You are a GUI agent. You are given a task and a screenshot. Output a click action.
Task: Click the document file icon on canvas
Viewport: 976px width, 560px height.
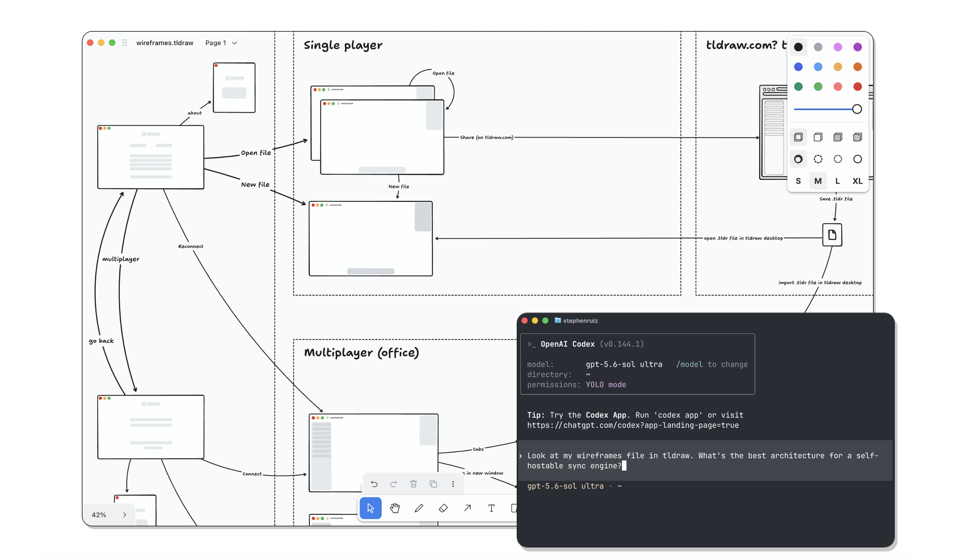click(832, 234)
